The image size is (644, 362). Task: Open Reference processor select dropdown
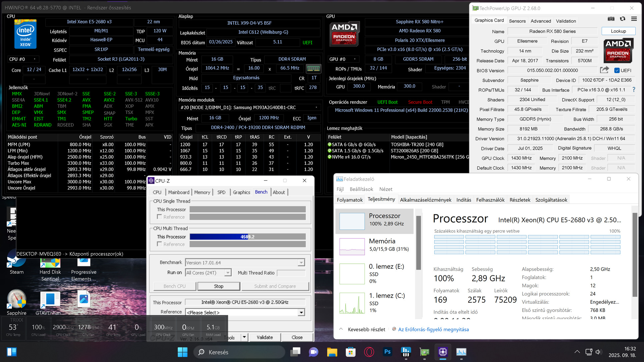click(301, 312)
